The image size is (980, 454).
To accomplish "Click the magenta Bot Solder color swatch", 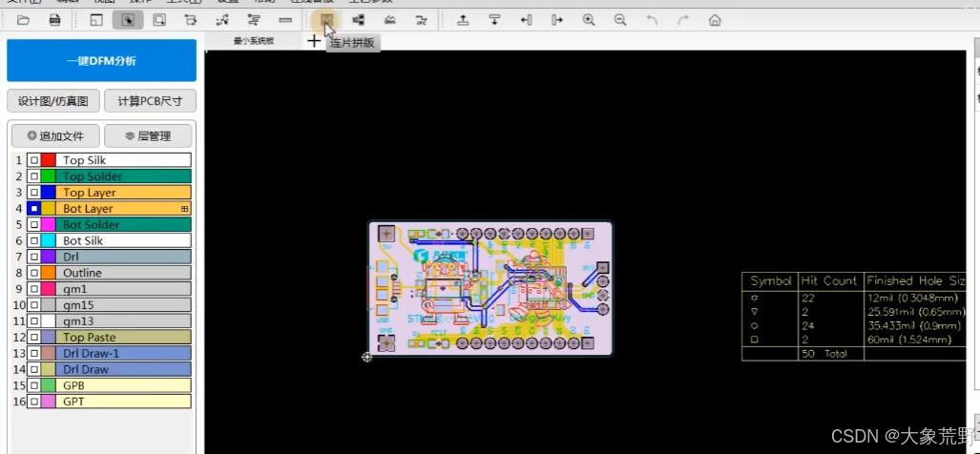I will pyautogui.click(x=48, y=225).
